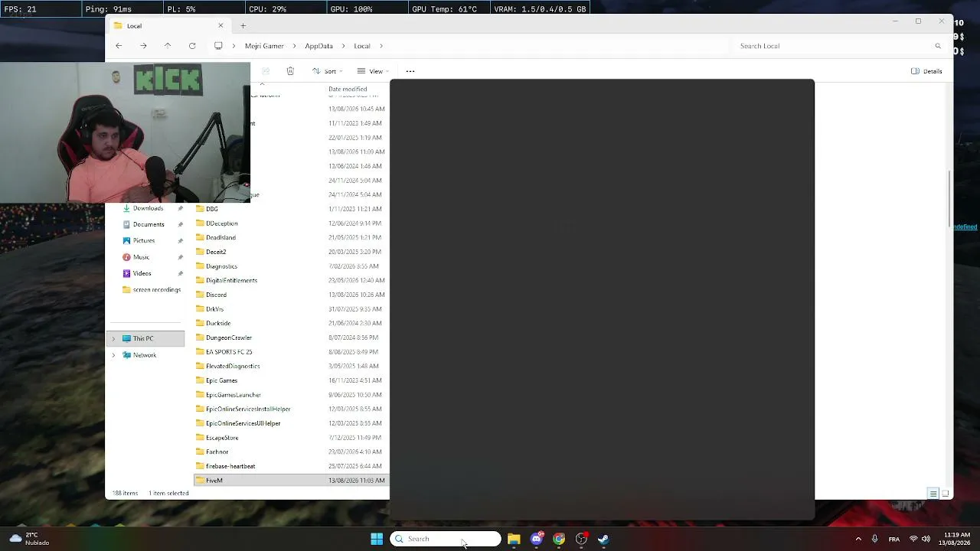
Task: Switch to details list view in status bar
Action: (x=933, y=494)
